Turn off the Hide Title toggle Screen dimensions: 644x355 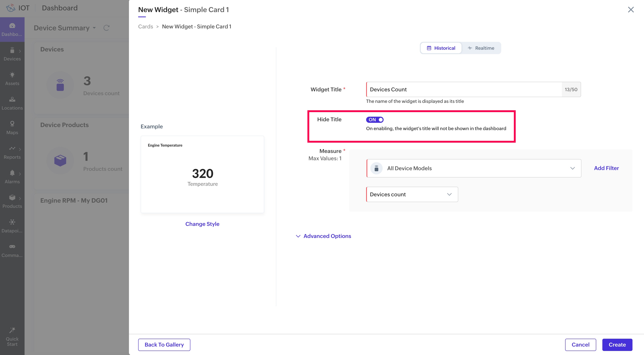click(x=375, y=120)
